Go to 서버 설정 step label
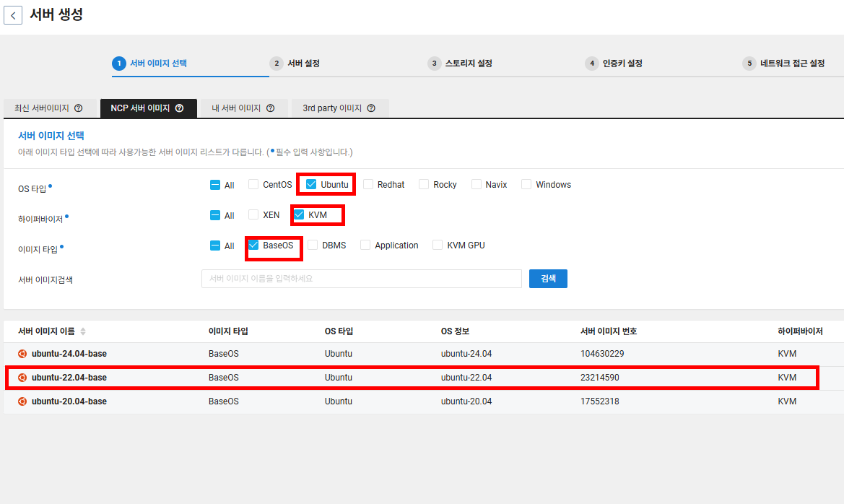 (303, 64)
